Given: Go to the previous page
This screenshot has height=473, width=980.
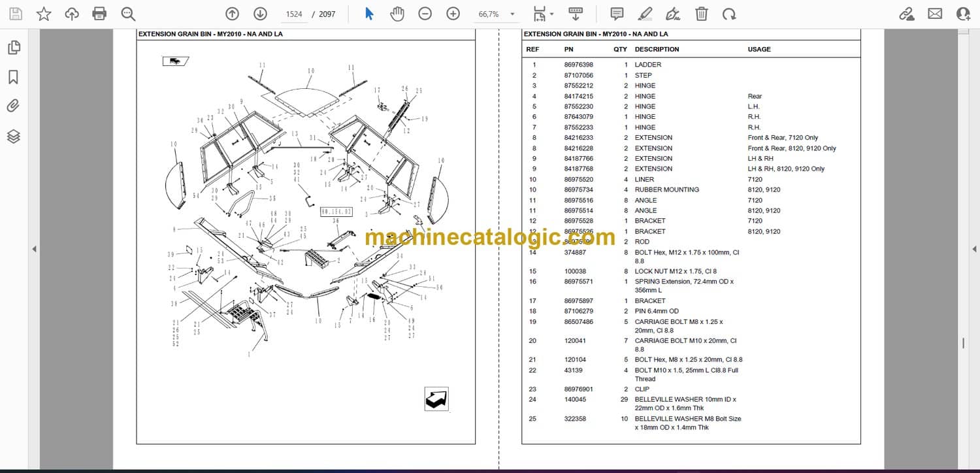Looking at the screenshot, I should click(232, 14).
